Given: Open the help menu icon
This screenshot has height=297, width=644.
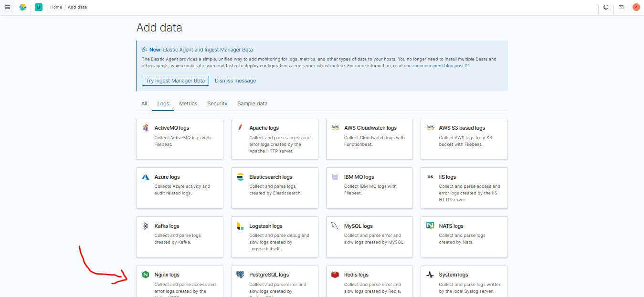Looking at the screenshot, I should [x=606, y=7].
